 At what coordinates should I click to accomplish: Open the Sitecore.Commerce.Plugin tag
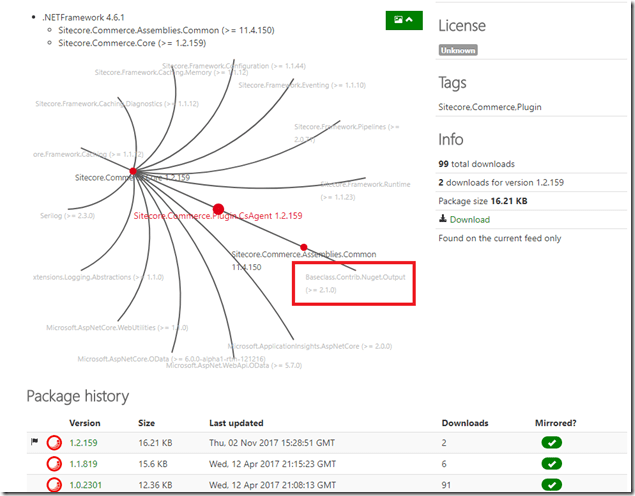click(490, 106)
